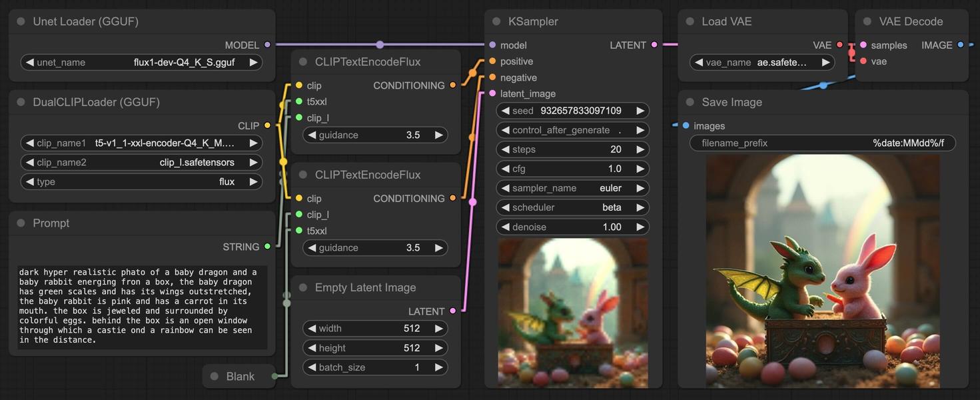Screen dimensions: 980x400
Task: Select the Save Image node title
Action: click(x=732, y=102)
